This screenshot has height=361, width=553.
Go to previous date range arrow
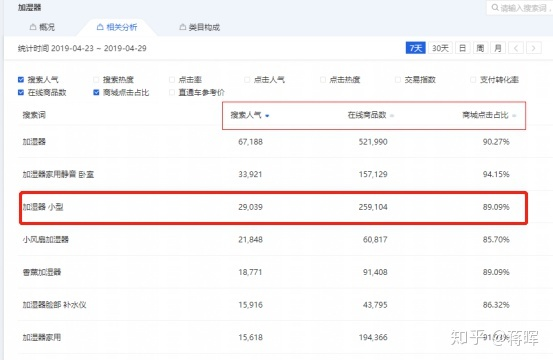coord(516,48)
